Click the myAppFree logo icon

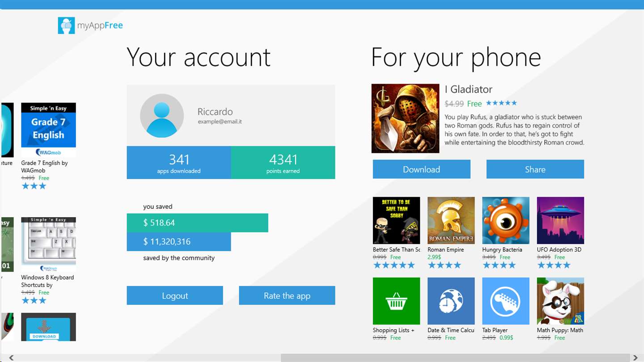(x=66, y=25)
